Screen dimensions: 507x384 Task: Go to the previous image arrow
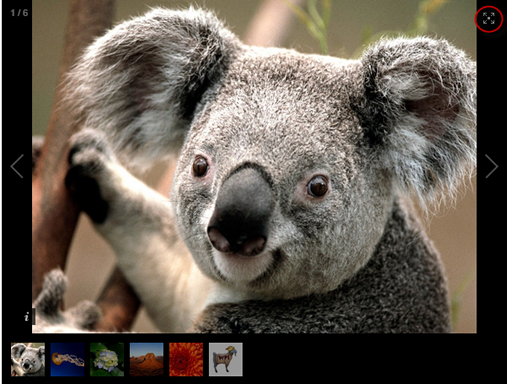coord(17,166)
